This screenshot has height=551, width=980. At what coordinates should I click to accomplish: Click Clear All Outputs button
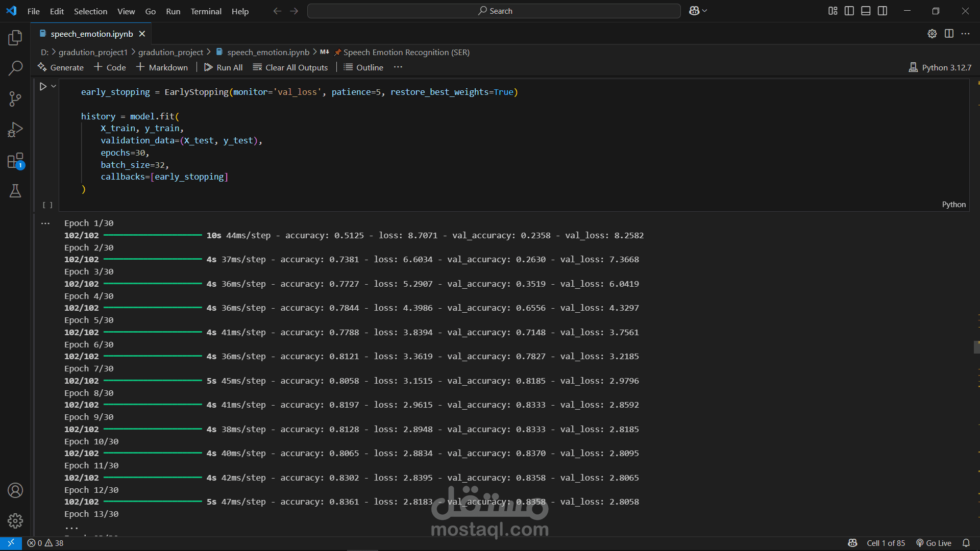(290, 67)
